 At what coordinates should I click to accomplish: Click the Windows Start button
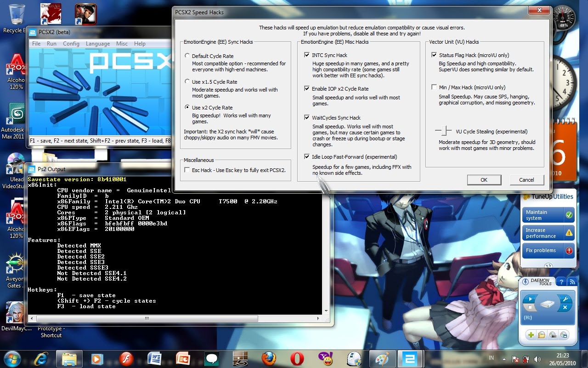pos(12,358)
